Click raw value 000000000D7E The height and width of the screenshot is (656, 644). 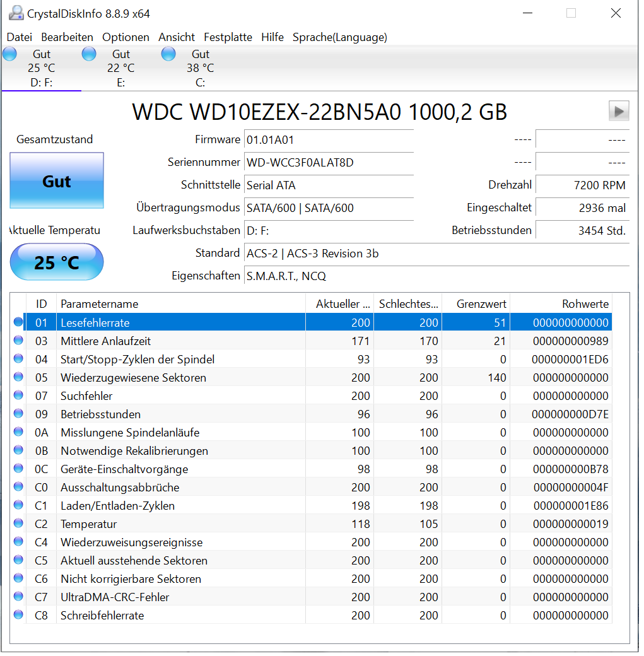[x=570, y=414]
